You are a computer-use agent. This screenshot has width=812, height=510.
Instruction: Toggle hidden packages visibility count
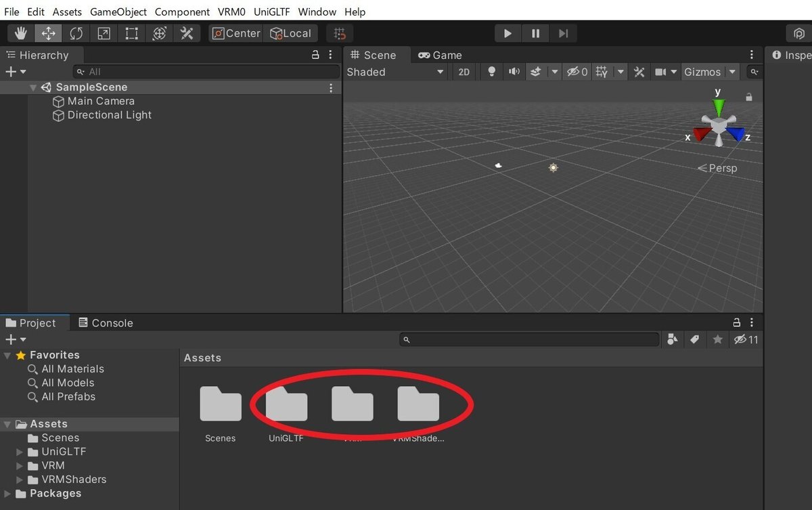click(x=746, y=339)
